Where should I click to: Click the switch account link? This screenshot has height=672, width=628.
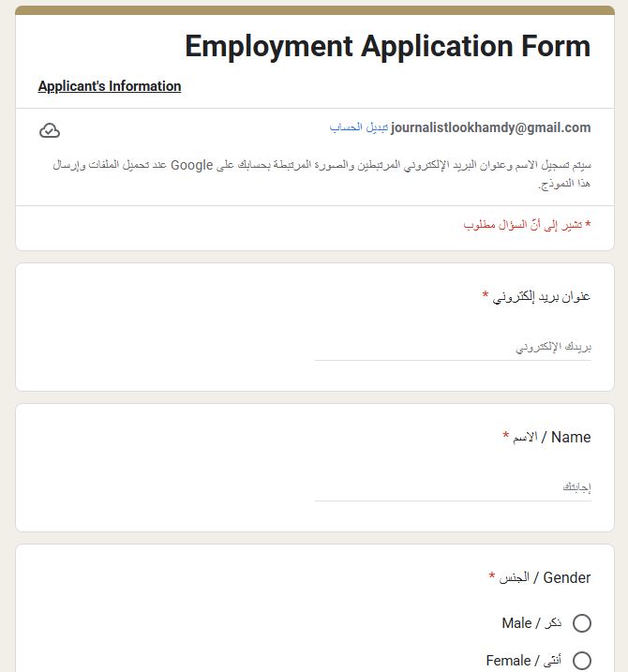pyautogui.click(x=358, y=127)
